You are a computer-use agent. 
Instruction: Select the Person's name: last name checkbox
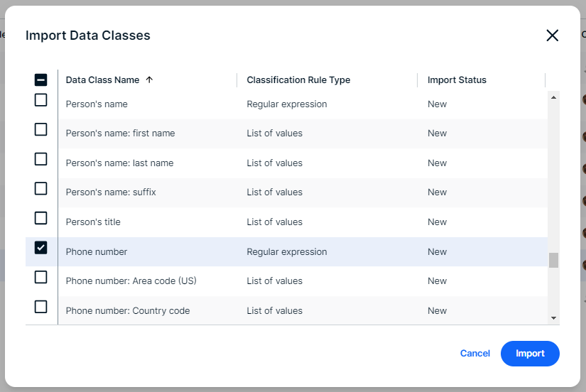41,159
